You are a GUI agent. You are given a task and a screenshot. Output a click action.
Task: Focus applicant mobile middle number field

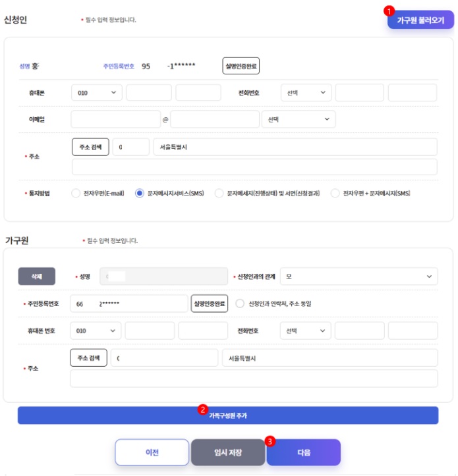pyautogui.click(x=149, y=93)
